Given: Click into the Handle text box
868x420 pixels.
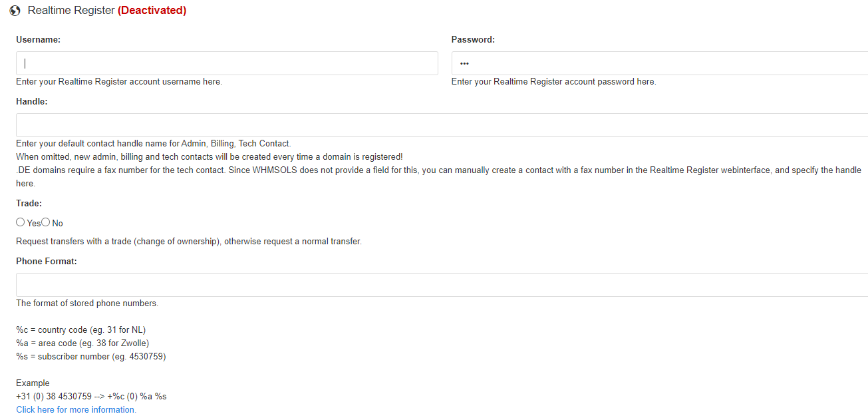Looking at the screenshot, I should (x=442, y=125).
